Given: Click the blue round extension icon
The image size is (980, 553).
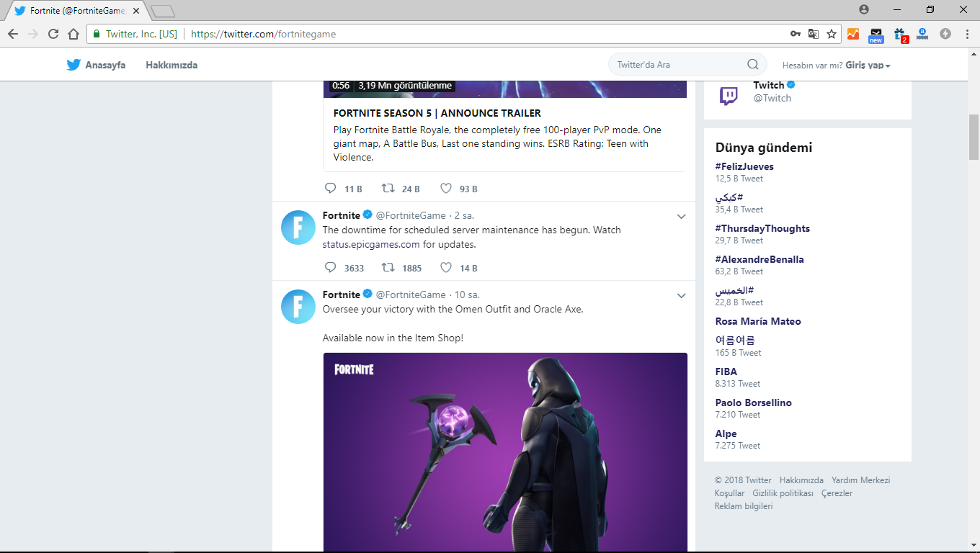Looking at the screenshot, I should pyautogui.click(x=922, y=34).
